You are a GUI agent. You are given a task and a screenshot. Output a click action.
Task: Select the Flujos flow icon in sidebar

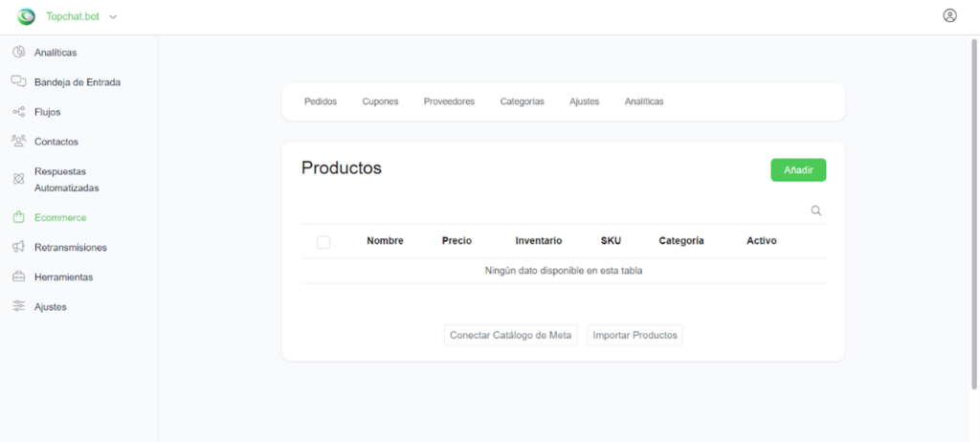click(18, 112)
